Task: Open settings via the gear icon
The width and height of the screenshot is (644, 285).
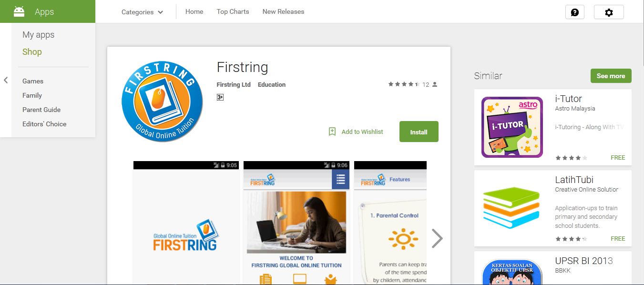Action: click(x=609, y=12)
